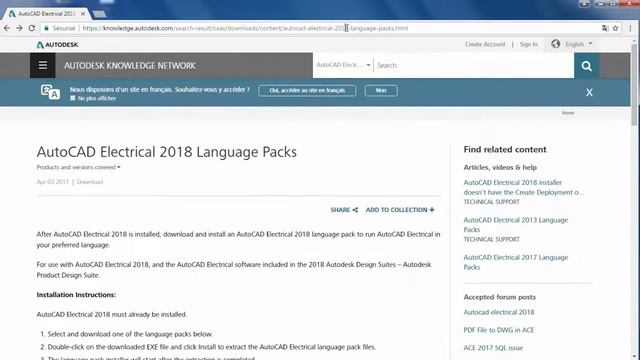Click the secure padlock icon in address bar
The width and height of the screenshot is (640, 360).
(x=46, y=28)
